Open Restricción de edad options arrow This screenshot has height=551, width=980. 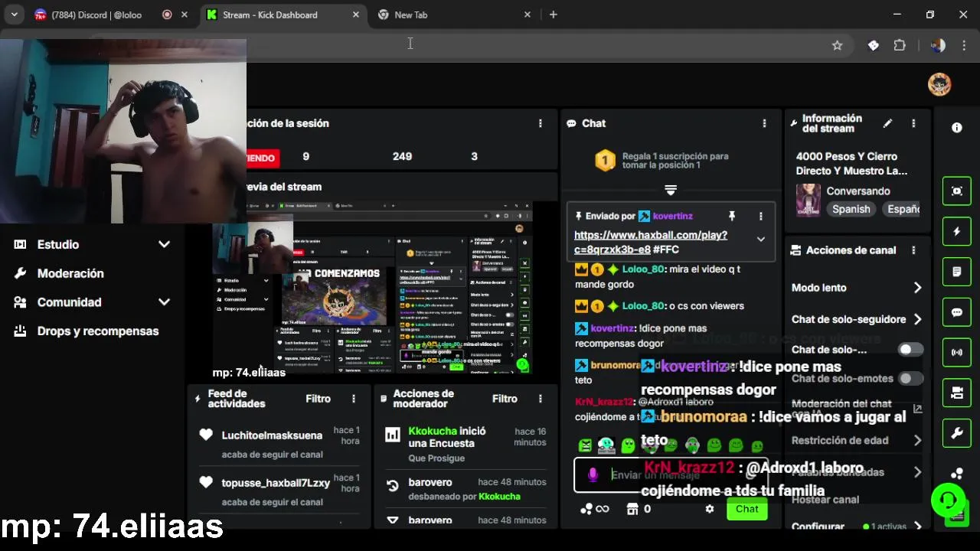tap(917, 440)
